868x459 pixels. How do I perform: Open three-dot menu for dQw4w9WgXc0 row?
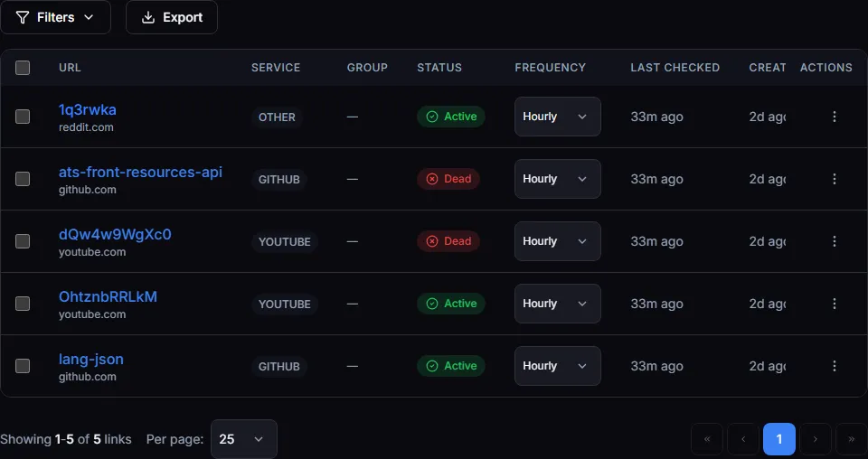pyautogui.click(x=834, y=241)
